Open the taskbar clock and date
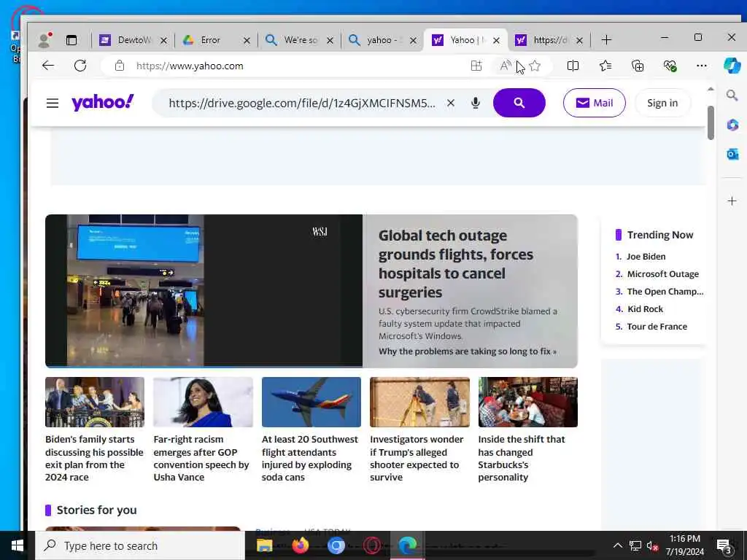 (684, 545)
